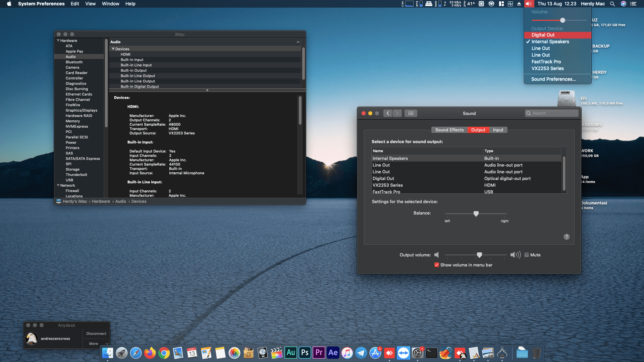
Task: Show all preferences grid button in the Sound window
Action: [x=411, y=113]
